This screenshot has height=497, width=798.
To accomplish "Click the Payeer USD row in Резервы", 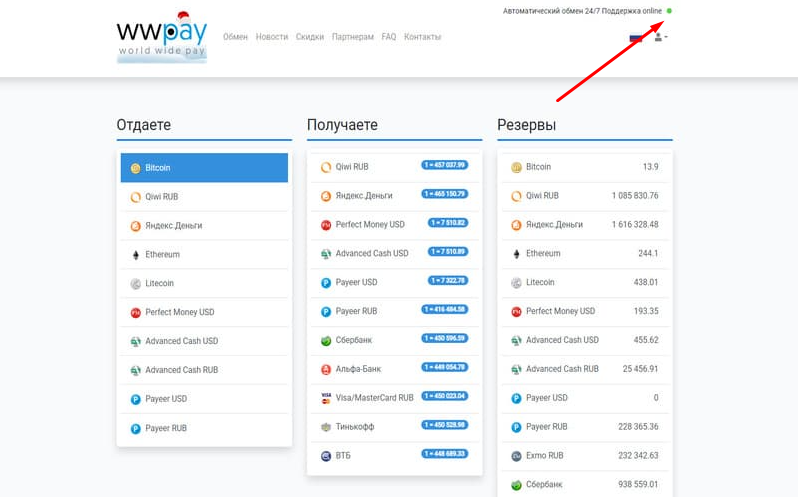I will click(x=585, y=398).
